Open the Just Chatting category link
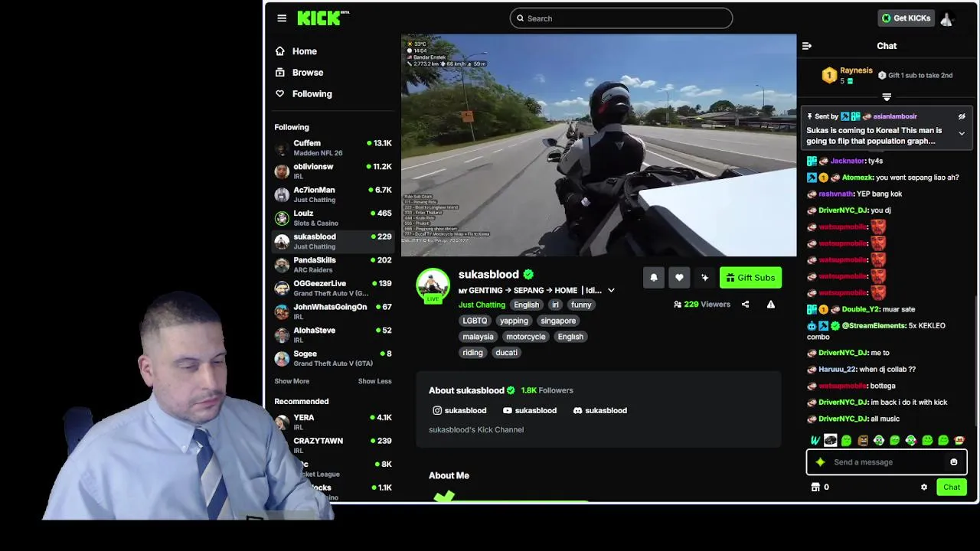 pos(482,305)
